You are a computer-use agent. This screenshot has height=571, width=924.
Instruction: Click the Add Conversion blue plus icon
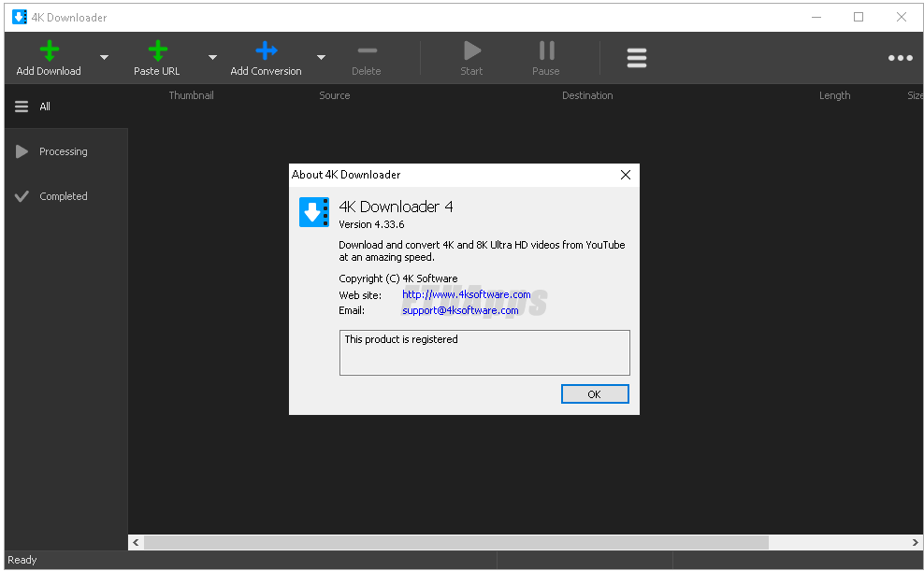(x=267, y=50)
